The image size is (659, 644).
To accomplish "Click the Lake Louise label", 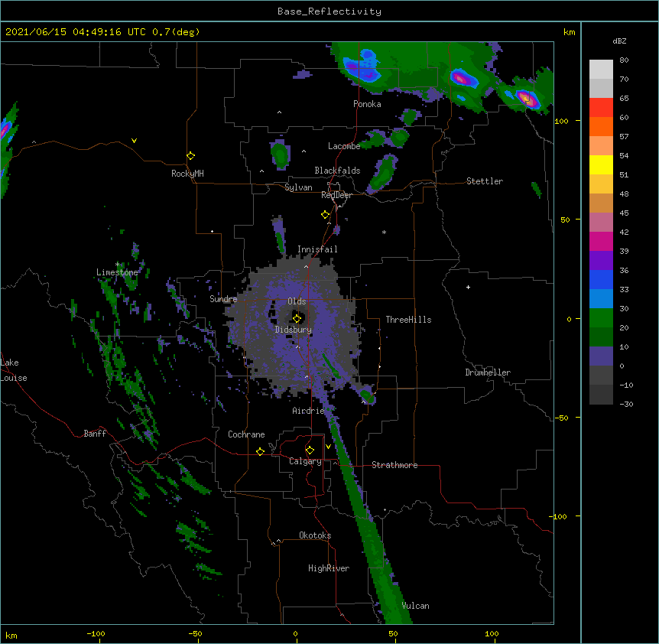I will [14, 370].
